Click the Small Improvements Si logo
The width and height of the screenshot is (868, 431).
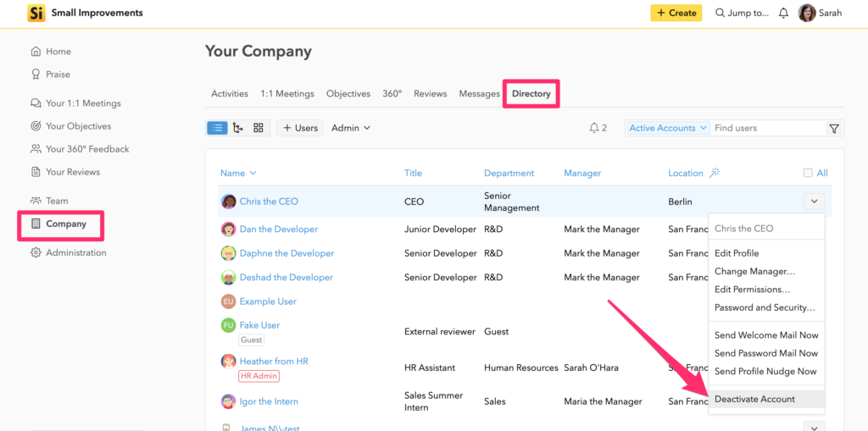pos(36,13)
